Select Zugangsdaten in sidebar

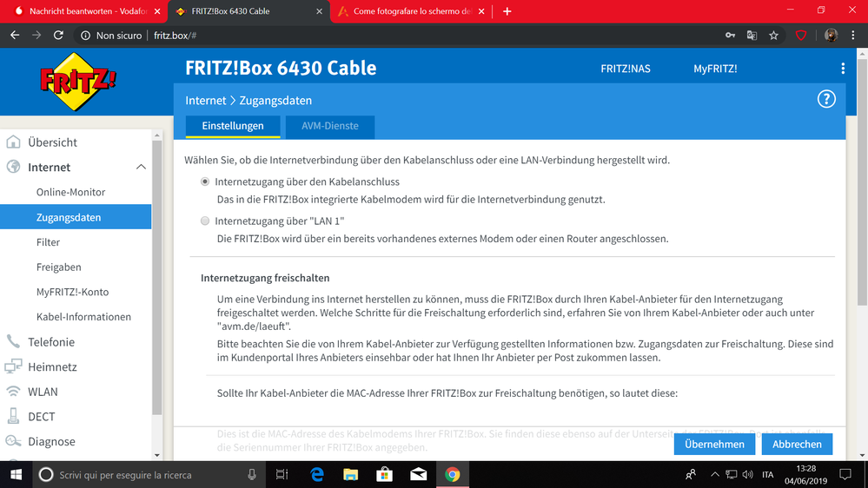[76, 217]
